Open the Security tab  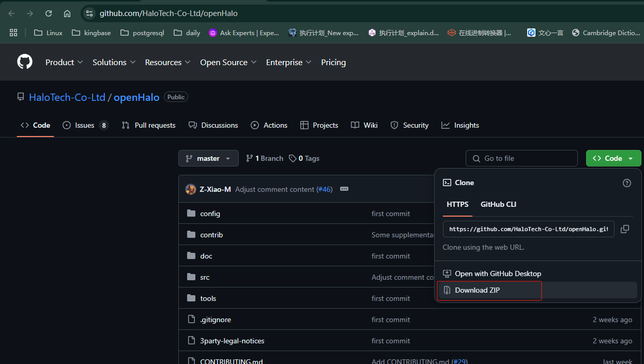pyautogui.click(x=409, y=125)
